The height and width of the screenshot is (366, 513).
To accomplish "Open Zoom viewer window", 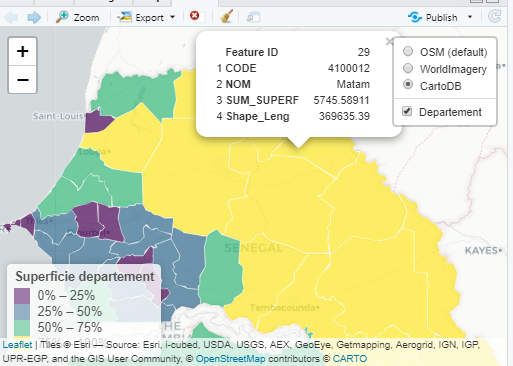I will click(77, 17).
